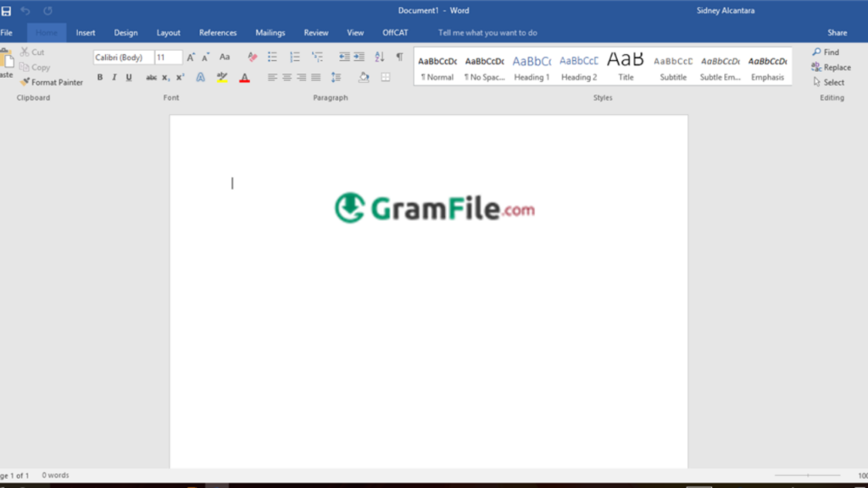Viewport: 868px width, 488px height.
Task: Clear all formatting
Action: 252,57
